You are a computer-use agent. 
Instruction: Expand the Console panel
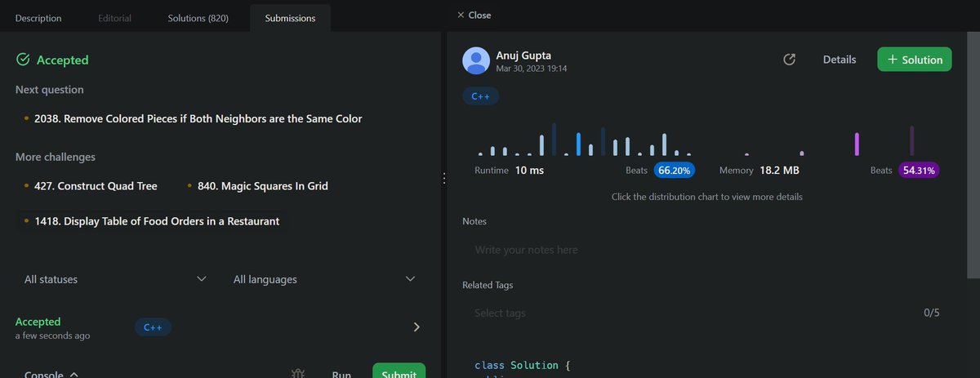(x=51, y=374)
